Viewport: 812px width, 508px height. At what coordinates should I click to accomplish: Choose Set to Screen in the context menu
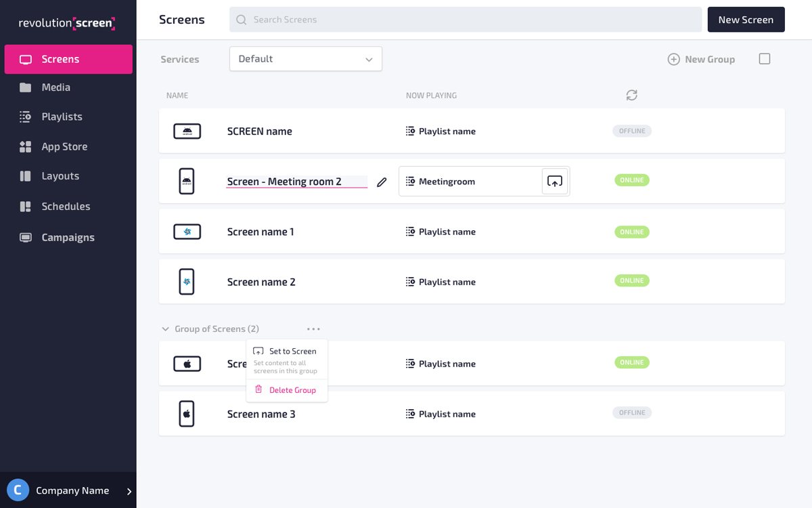[292, 352]
